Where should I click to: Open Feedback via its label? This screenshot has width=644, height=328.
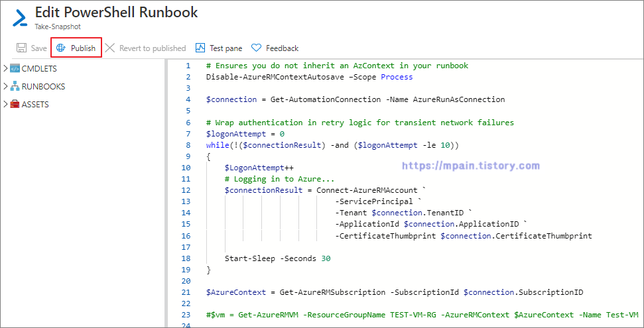(282, 48)
